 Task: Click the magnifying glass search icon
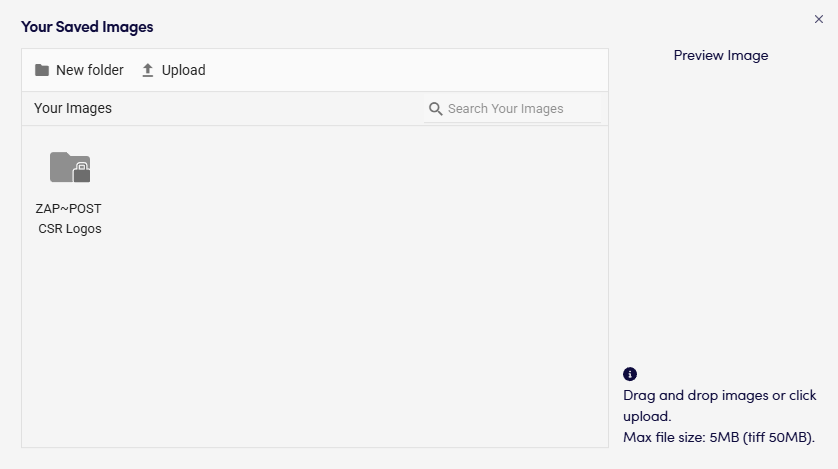pyautogui.click(x=435, y=108)
